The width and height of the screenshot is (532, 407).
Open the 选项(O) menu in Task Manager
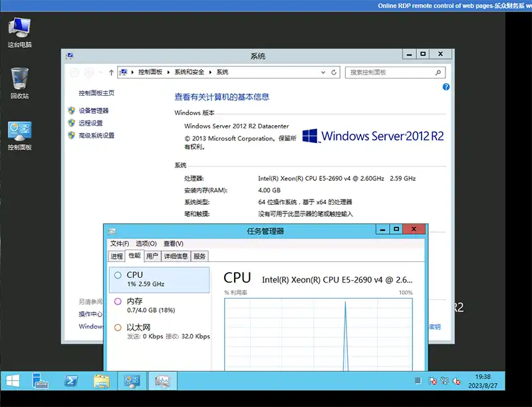pos(146,243)
